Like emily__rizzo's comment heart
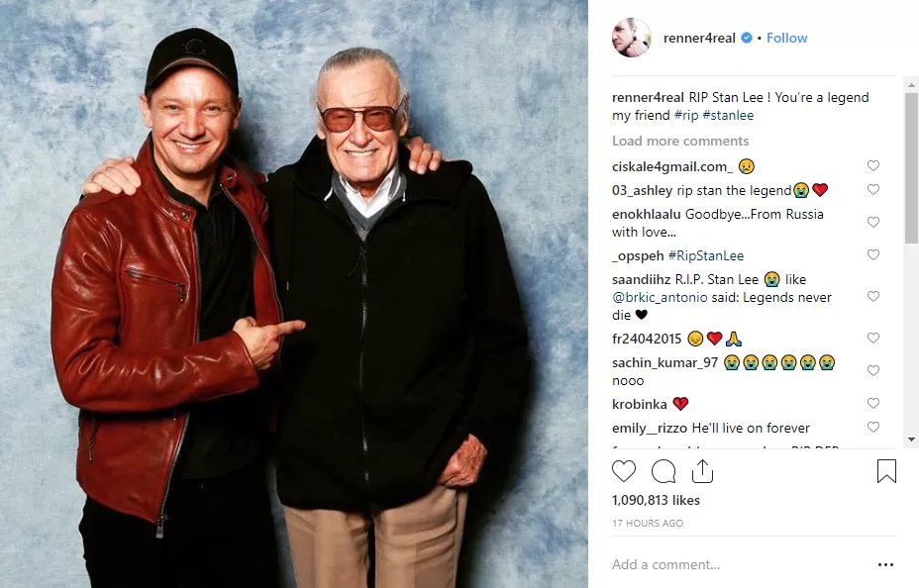The height and width of the screenshot is (588, 919). tap(872, 428)
